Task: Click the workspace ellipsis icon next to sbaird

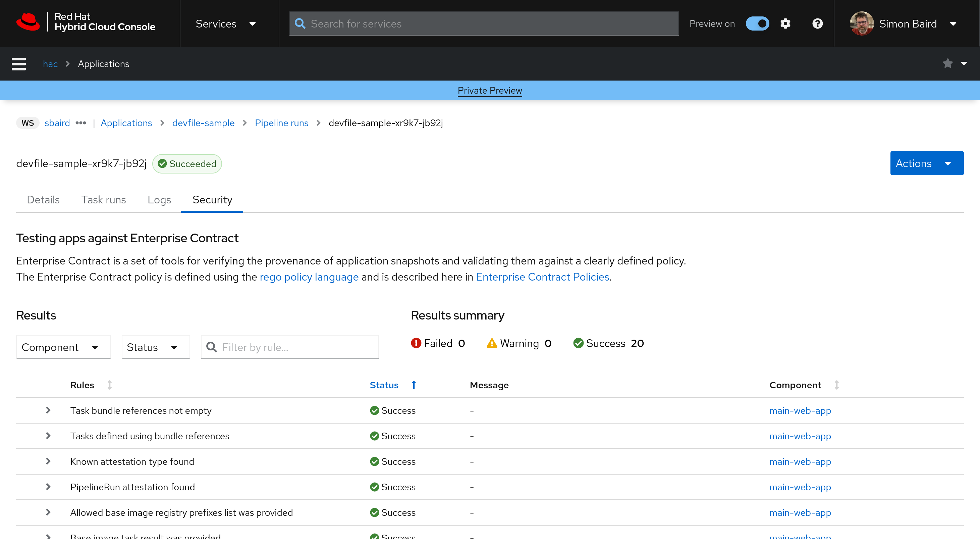Action: [80, 123]
